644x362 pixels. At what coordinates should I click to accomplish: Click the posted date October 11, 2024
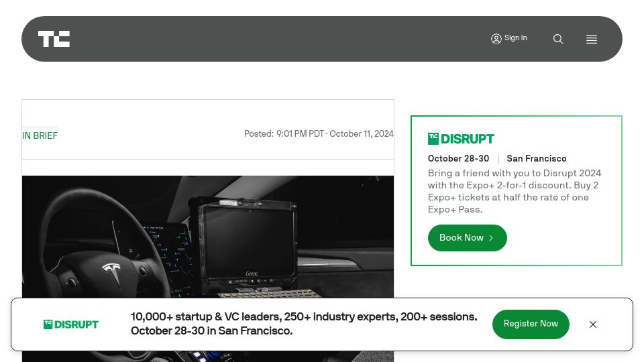(x=361, y=134)
